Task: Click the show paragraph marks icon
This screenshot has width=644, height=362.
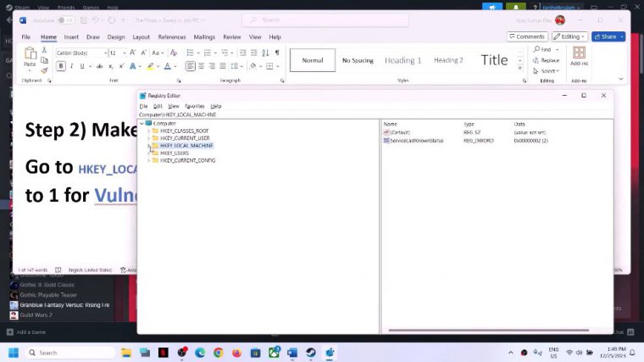Action: point(276,53)
